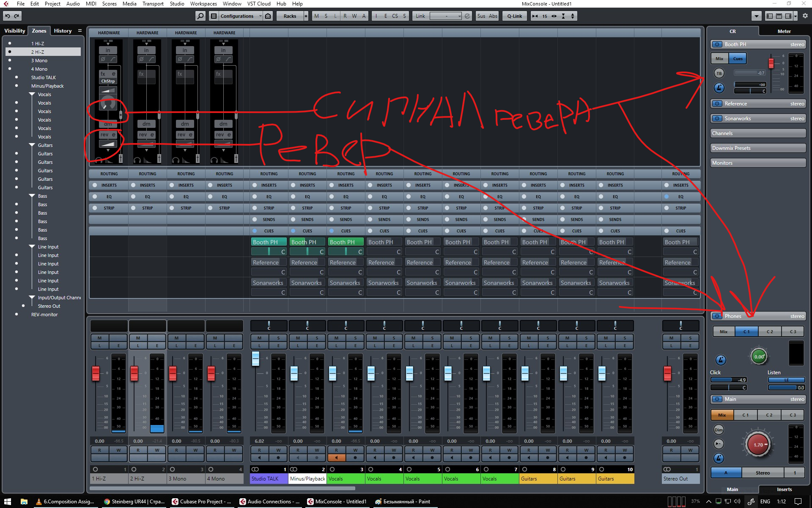Click the Racks button
Image resolution: width=812 pixels, height=508 pixels.
[x=290, y=16]
